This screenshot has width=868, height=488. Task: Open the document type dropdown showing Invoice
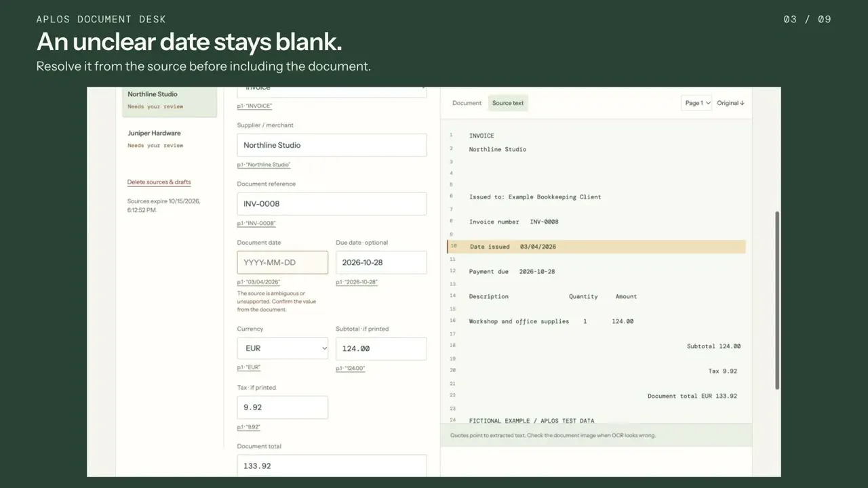332,91
